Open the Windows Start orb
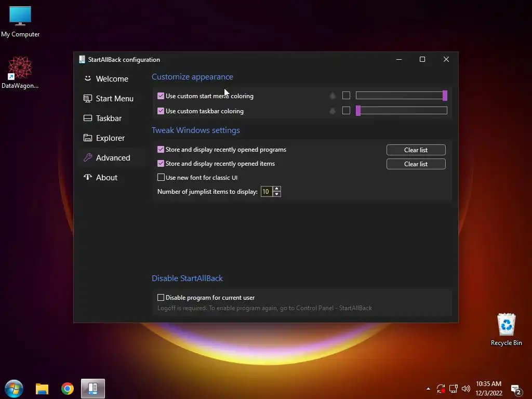The height and width of the screenshot is (399, 532). click(14, 389)
